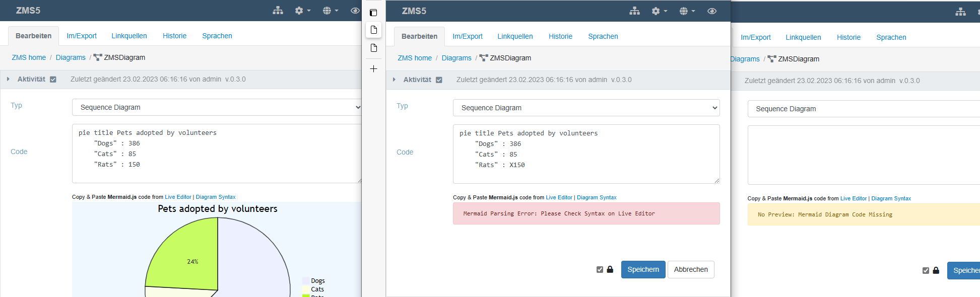
Task: Go to ZMS home breadcrumb in middle panel
Action: point(415,58)
